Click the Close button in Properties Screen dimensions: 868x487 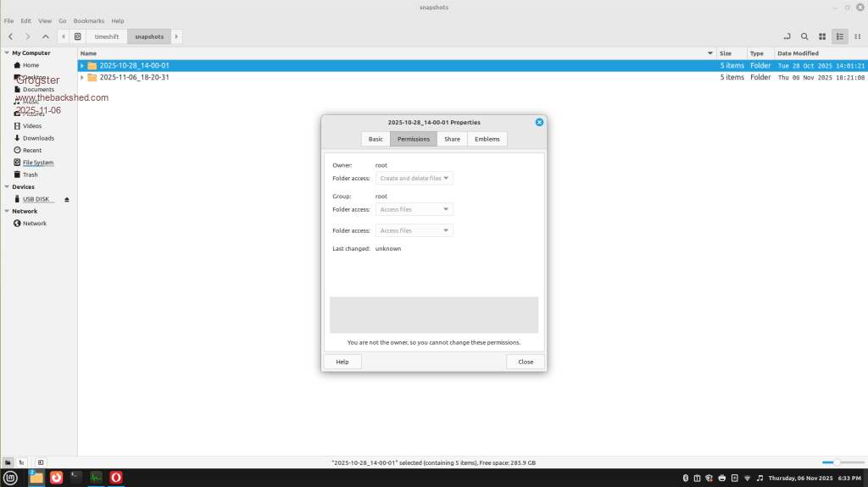(526, 362)
